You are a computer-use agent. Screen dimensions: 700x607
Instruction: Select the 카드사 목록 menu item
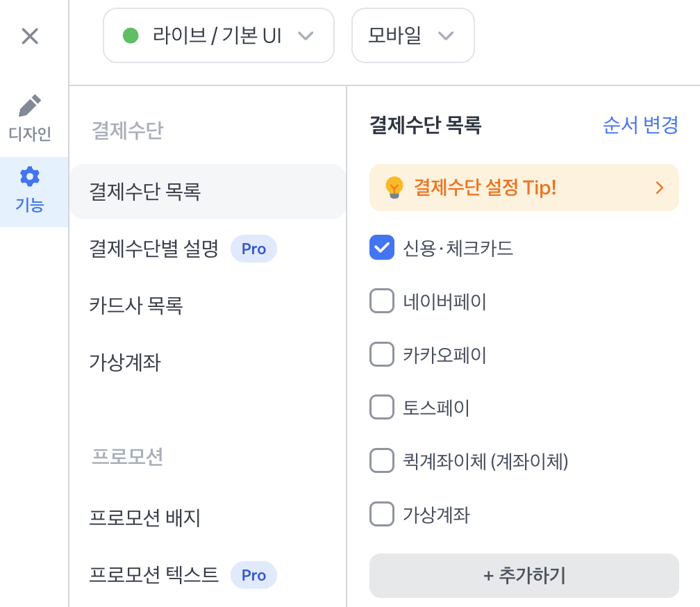136,306
